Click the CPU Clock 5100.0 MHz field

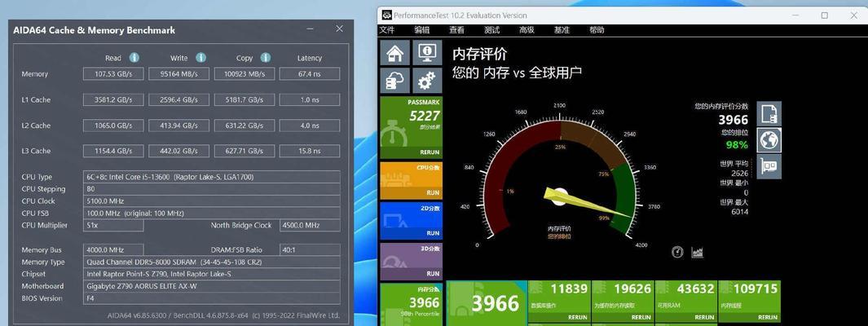click(x=211, y=201)
